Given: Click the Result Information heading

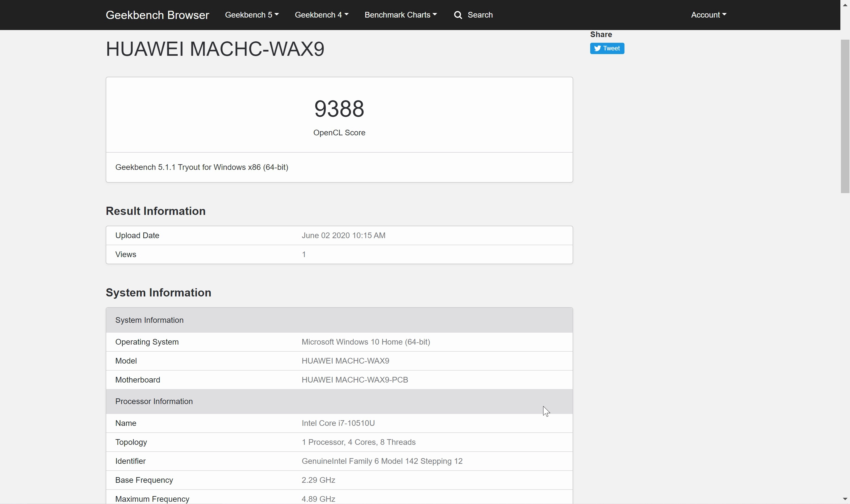Looking at the screenshot, I should coord(156,211).
